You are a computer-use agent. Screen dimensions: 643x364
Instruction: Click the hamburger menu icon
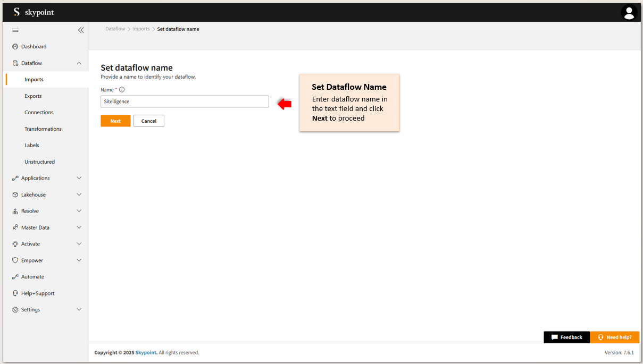15,30
